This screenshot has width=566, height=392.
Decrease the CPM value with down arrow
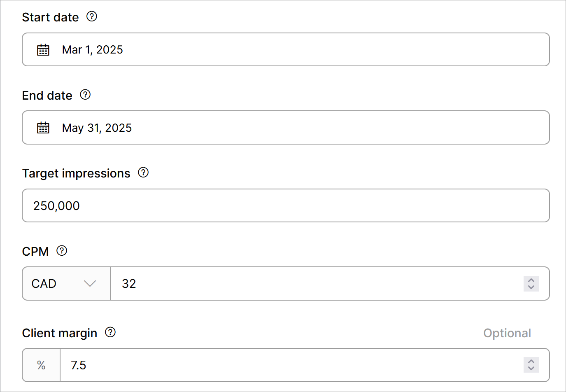coord(531,287)
